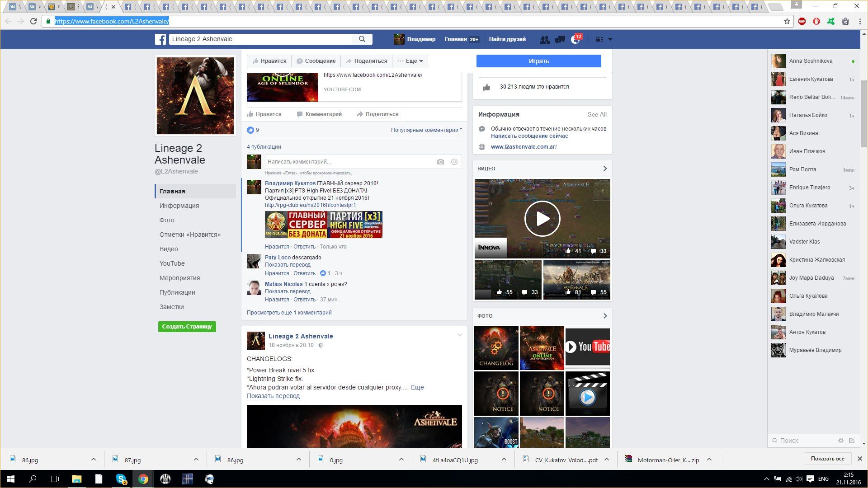
Task: Open messages icon in header
Action: coord(560,40)
